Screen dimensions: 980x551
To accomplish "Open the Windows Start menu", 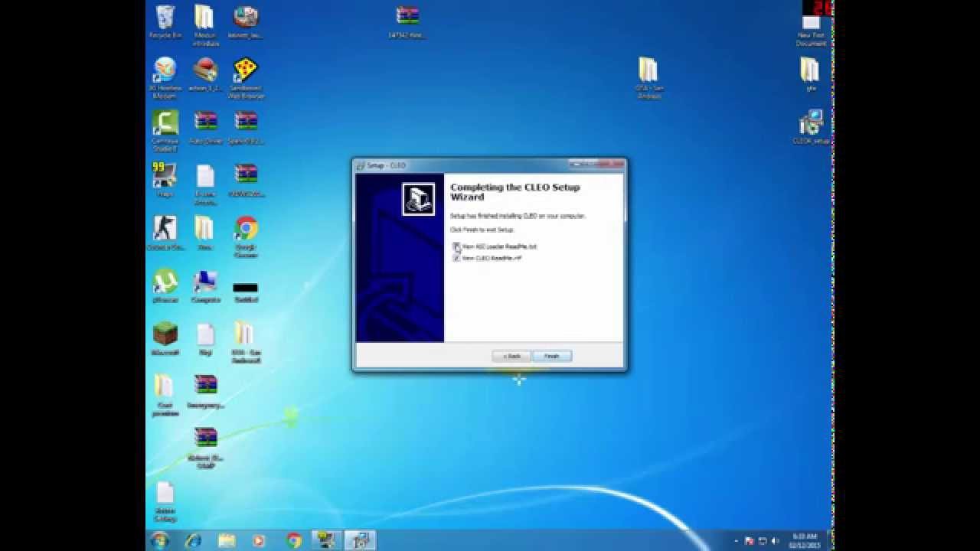I will click(160, 540).
